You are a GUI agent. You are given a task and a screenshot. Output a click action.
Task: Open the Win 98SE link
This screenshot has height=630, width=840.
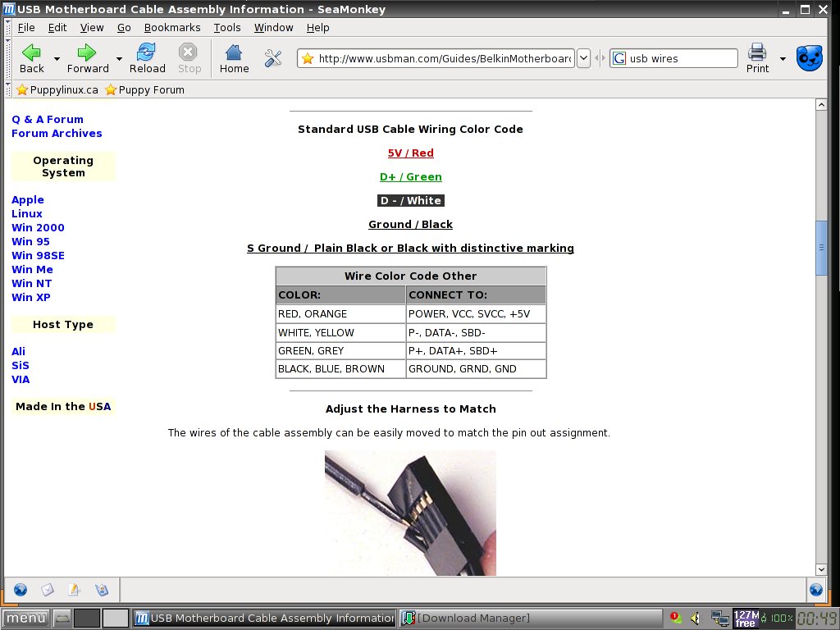(38, 256)
